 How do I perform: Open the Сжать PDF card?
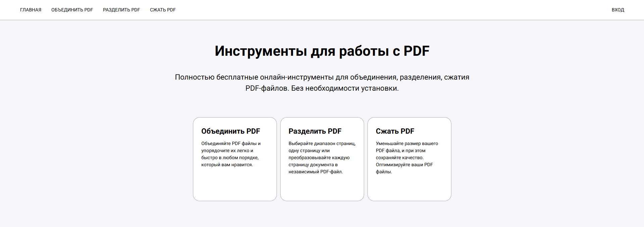coord(409,159)
